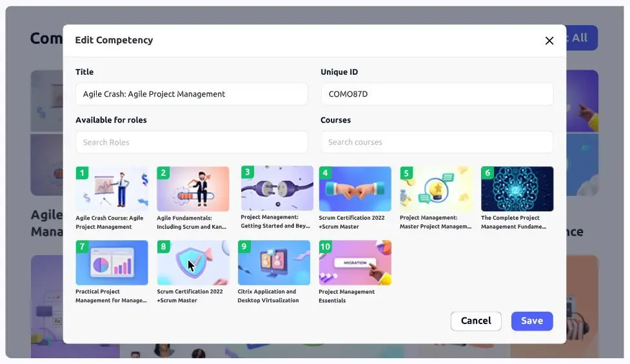
Task: Select course 6 brain thumbnail
Action: click(x=517, y=189)
